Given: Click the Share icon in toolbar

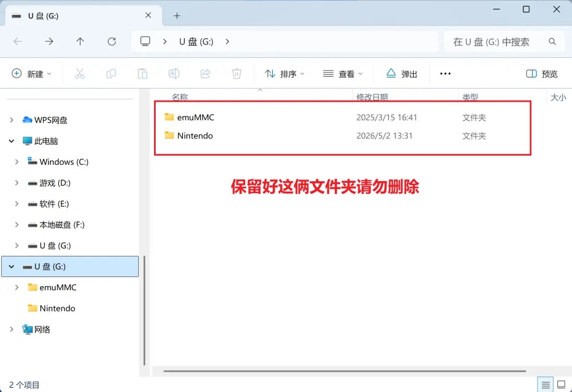Looking at the screenshot, I should pyautogui.click(x=205, y=74).
